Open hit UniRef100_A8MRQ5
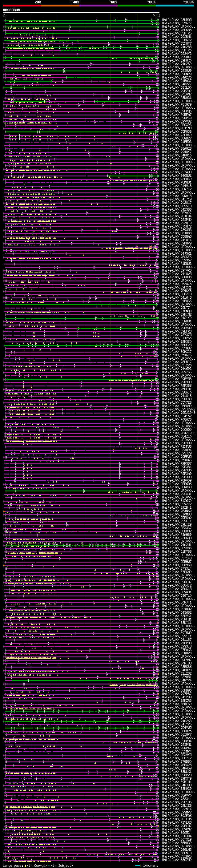197x868 pixels. click(x=177, y=20)
